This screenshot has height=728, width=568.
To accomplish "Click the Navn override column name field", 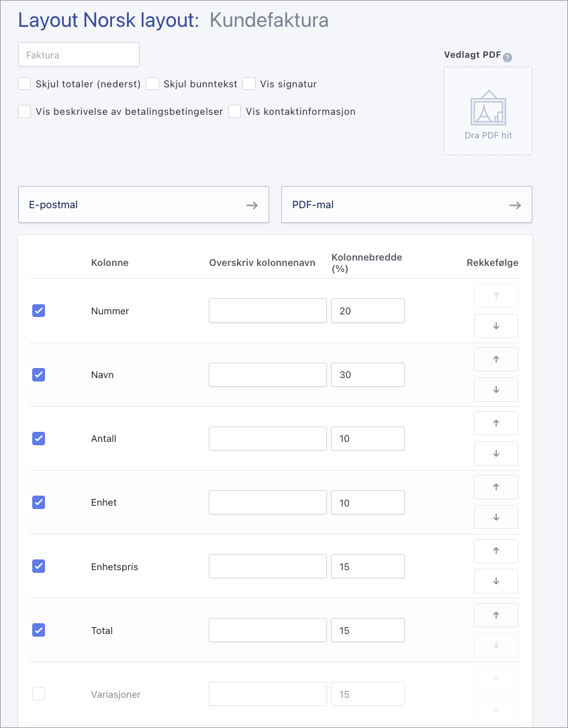I will pyautogui.click(x=267, y=375).
